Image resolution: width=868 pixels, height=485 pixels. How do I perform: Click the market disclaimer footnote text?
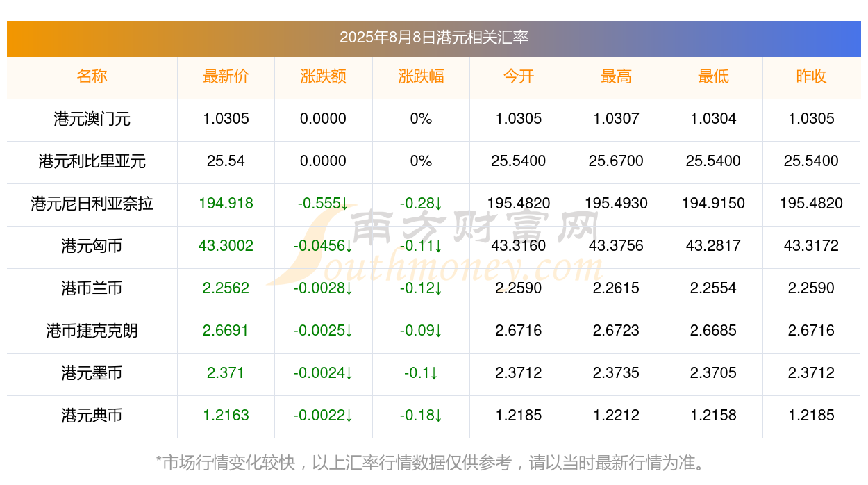tap(434, 463)
